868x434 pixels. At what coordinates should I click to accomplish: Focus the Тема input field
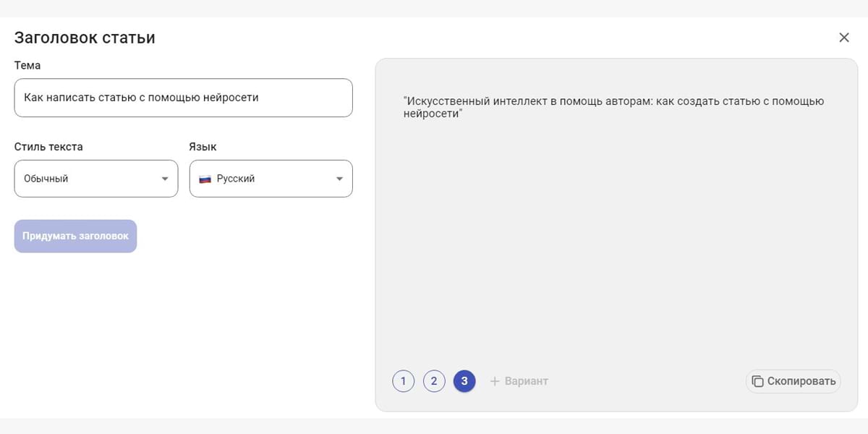pyautogui.click(x=183, y=98)
